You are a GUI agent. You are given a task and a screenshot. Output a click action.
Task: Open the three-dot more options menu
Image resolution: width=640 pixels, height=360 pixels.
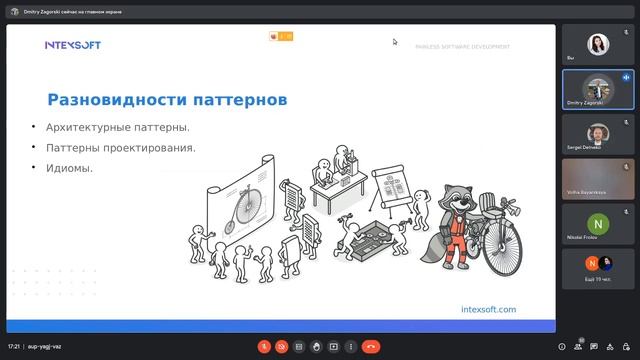pos(351,347)
